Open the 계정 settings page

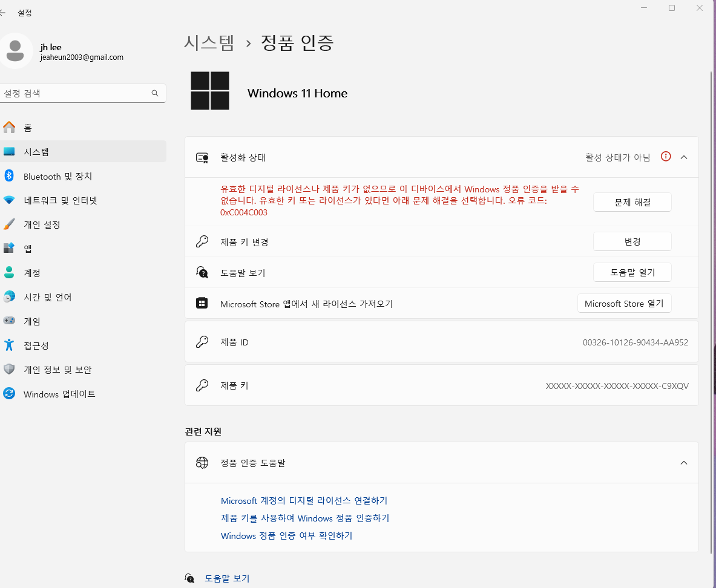83,273
